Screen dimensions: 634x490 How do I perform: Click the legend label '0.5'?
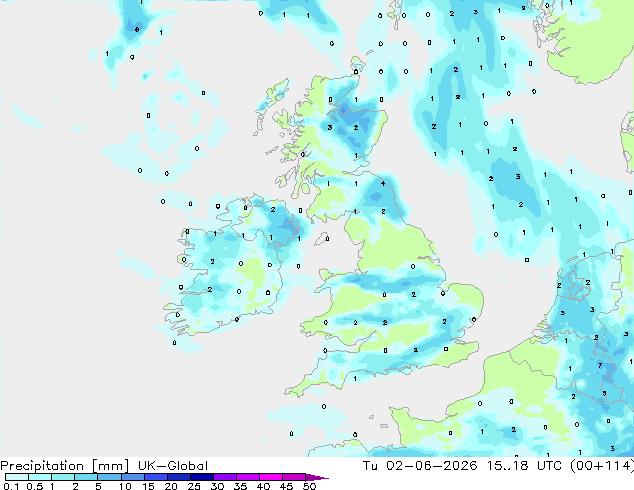[35, 486]
